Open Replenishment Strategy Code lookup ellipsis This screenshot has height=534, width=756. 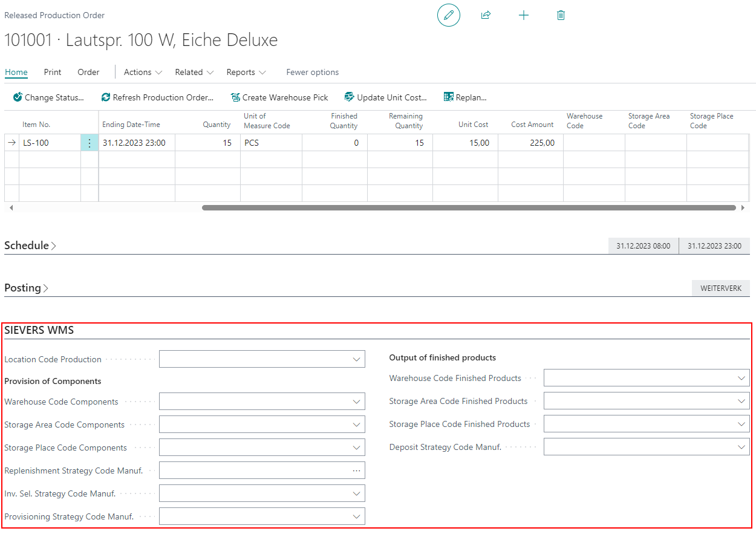(x=356, y=471)
